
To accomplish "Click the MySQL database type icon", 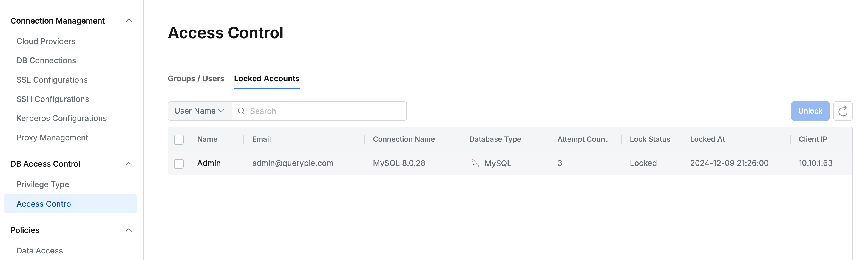I will pos(475,163).
